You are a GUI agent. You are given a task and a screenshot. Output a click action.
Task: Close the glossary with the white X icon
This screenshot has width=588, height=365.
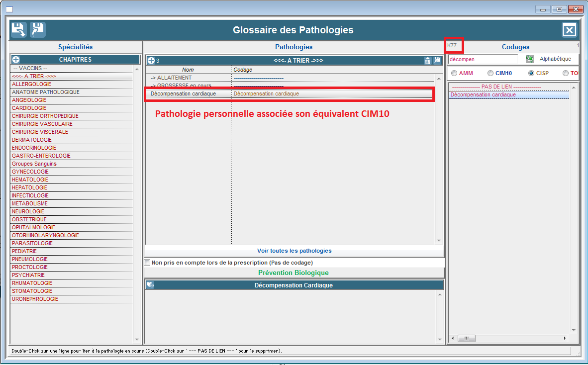[569, 30]
